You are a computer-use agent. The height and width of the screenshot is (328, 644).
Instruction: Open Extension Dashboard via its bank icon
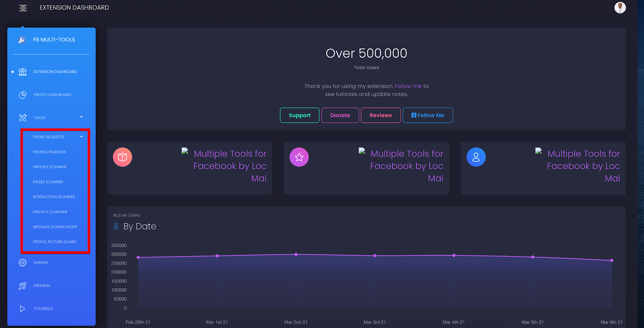(23, 72)
